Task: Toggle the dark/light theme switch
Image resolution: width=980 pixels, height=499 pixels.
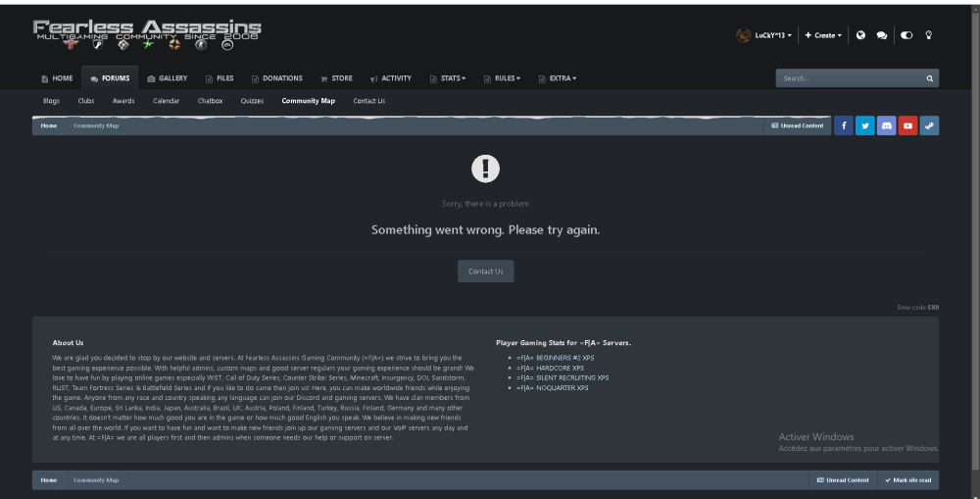Action: (906, 35)
